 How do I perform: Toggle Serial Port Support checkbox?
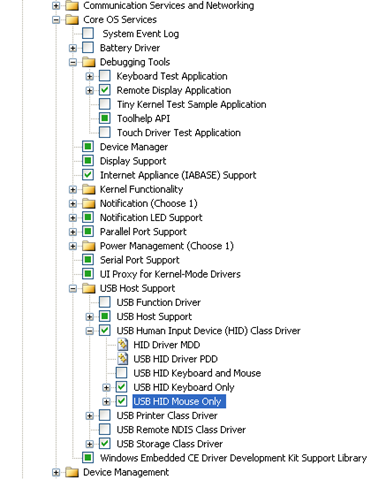click(88, 260)
